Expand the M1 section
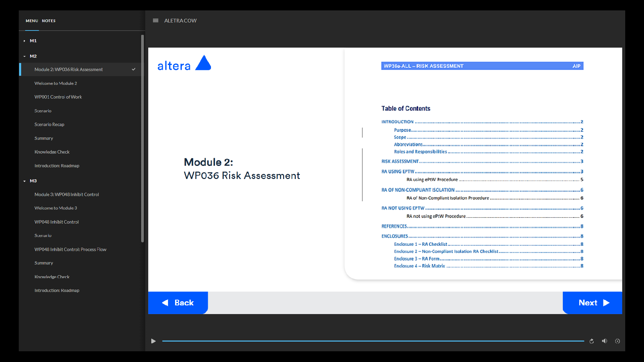This screenshot has height=362, width=644. point(24,41)
